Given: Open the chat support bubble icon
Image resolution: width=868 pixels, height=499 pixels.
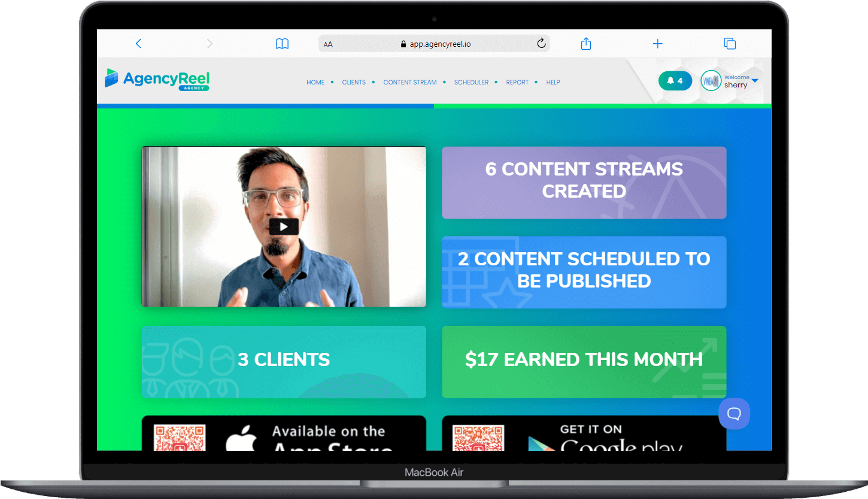Looking at the screenshot, I should (734, 413).
